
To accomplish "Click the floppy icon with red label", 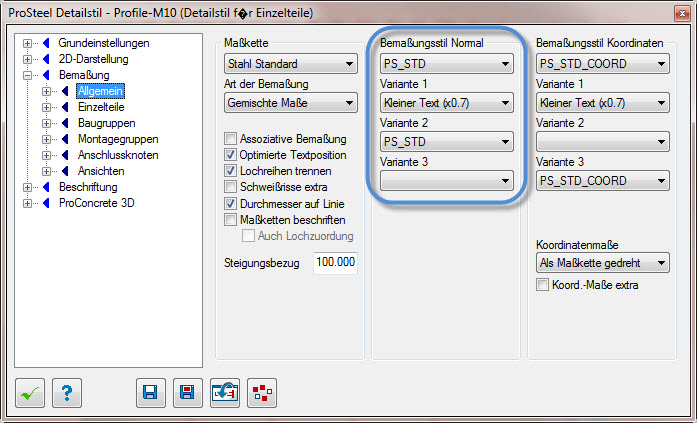I will click(x=188, y=393).
